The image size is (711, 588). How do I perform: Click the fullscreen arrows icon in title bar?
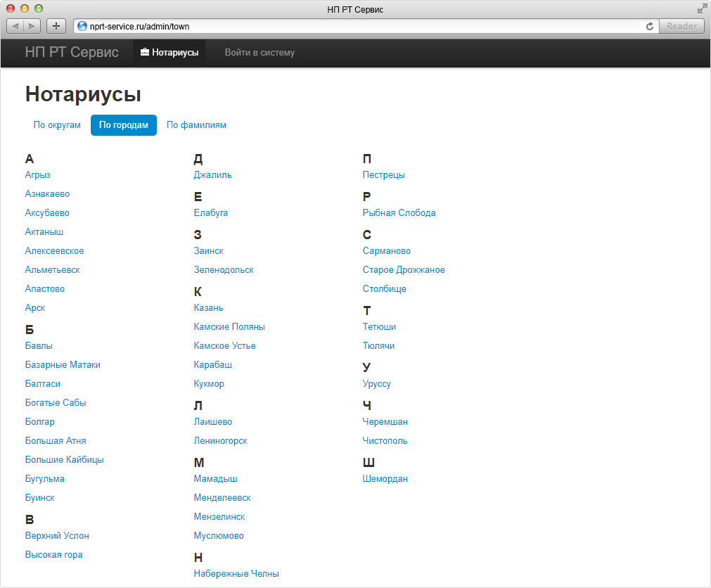[x=702, y=8]
